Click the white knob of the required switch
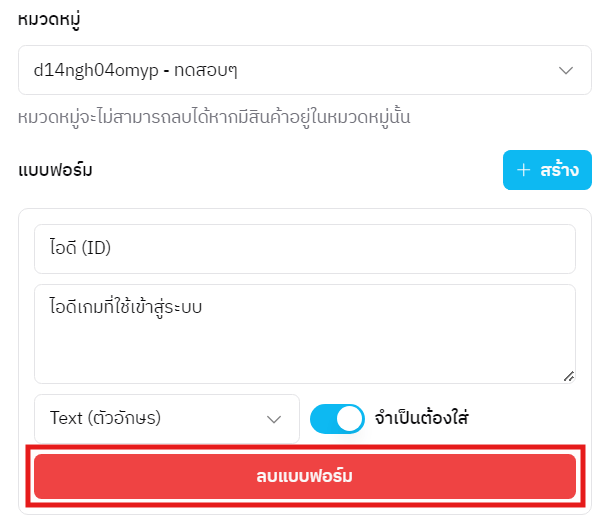This screenshot has width=610, height=529. [349, 419]
